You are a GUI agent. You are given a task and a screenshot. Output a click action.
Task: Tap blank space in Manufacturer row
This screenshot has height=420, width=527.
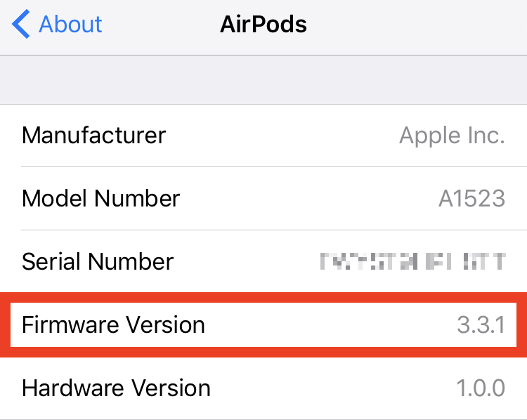282,136
